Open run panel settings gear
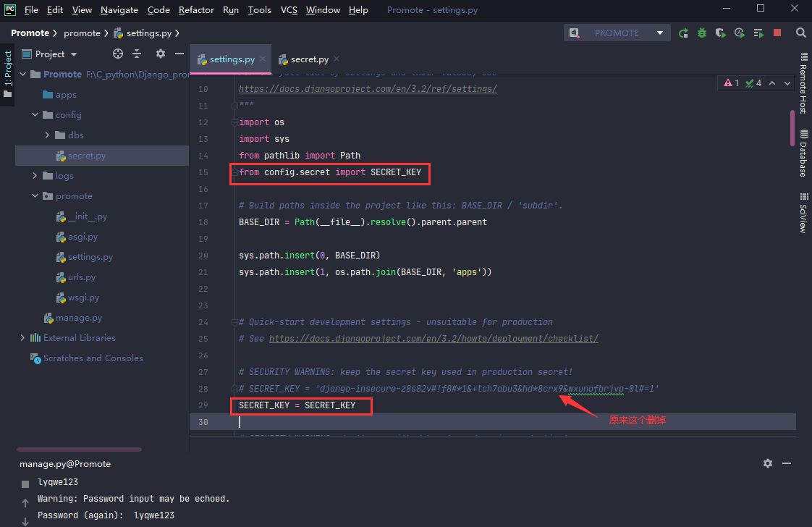 coord(768,463)
